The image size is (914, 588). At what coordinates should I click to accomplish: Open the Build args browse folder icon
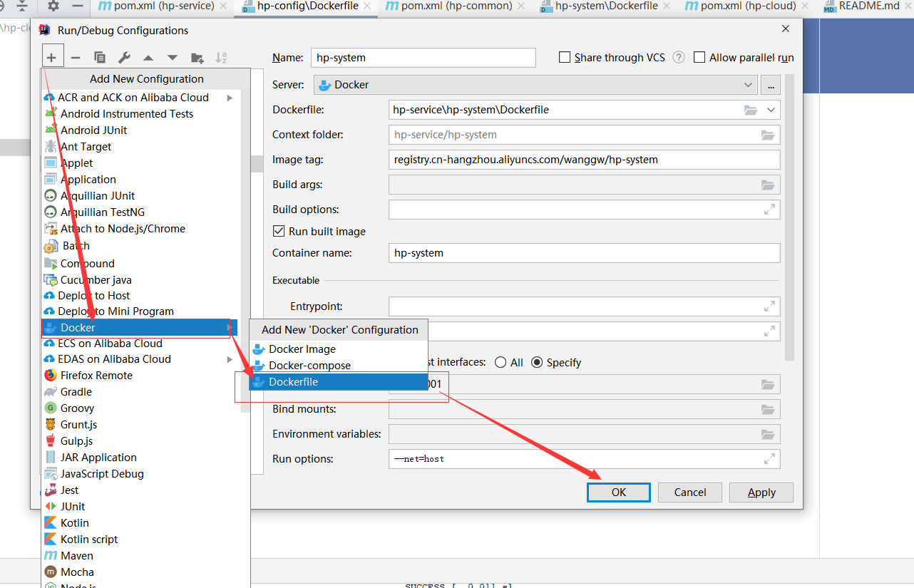[768, 185]
